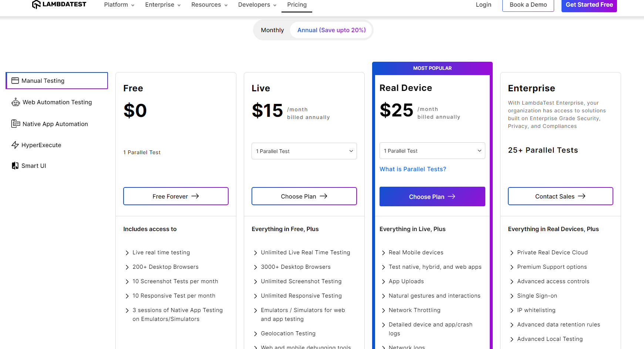
Task: Select Manual Testing in the sidebar
Action: (x=57, y=81)
